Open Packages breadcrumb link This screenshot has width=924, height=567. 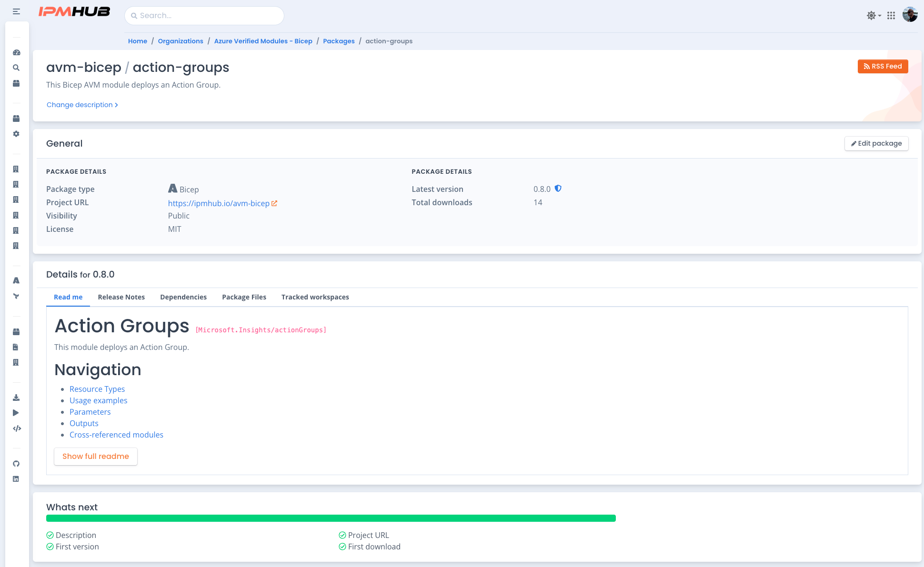[339, 41]
